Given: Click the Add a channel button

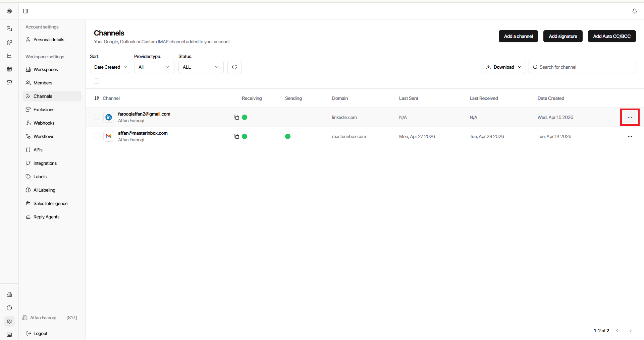Looking at the screenshot, I should [518, 36].
